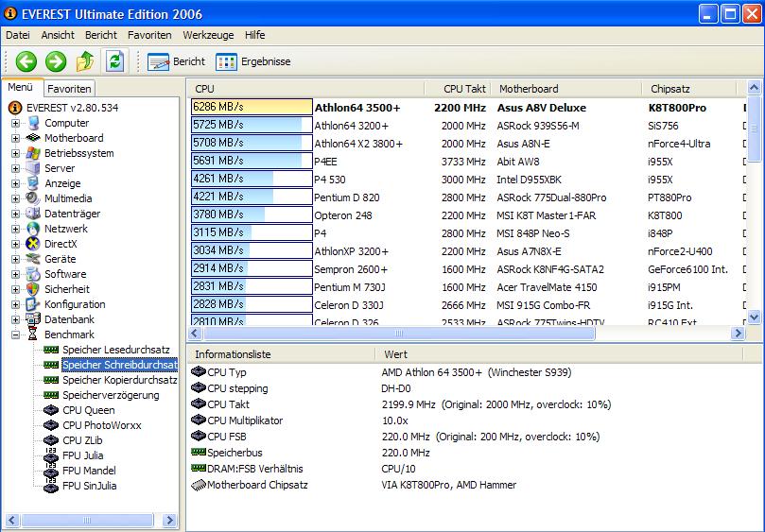Expand the Motherboard tree node

(x=16, y=139)
